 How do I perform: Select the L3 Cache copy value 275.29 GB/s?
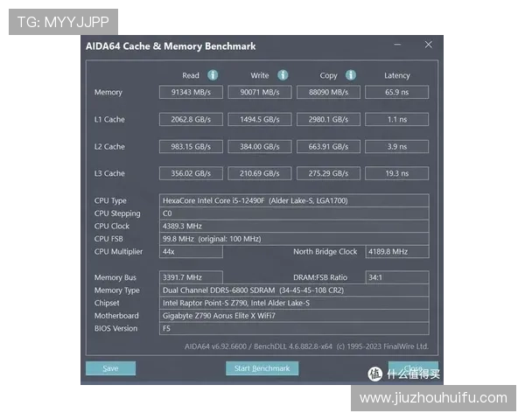[328, 173]
